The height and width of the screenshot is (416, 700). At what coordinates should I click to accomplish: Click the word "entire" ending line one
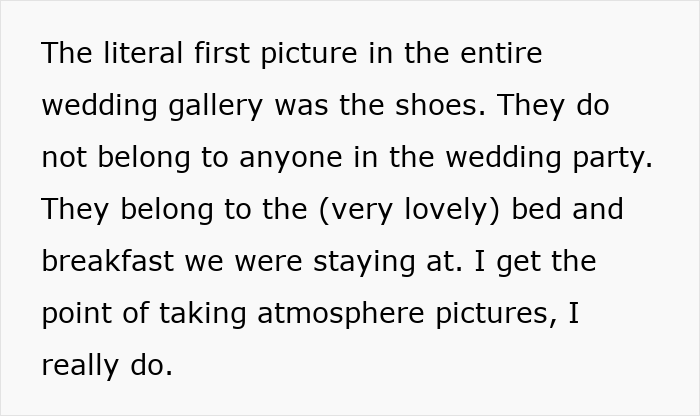pos(501,53)
